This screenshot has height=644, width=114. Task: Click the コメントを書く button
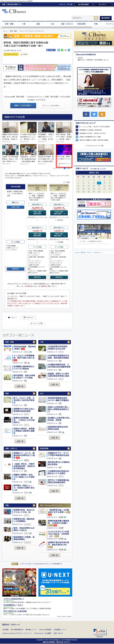pos(37,323)
